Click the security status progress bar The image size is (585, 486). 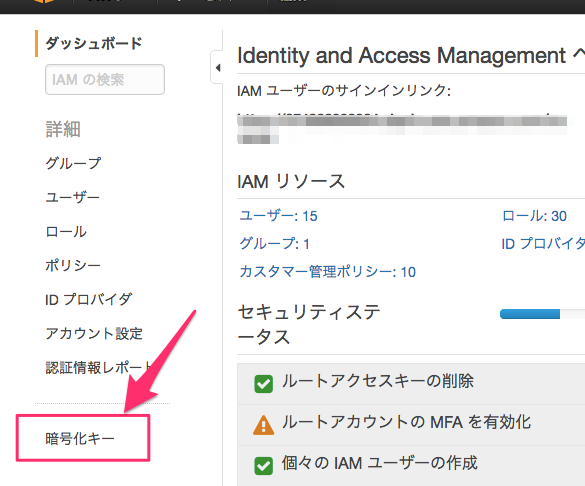click(x=542, y=314)
